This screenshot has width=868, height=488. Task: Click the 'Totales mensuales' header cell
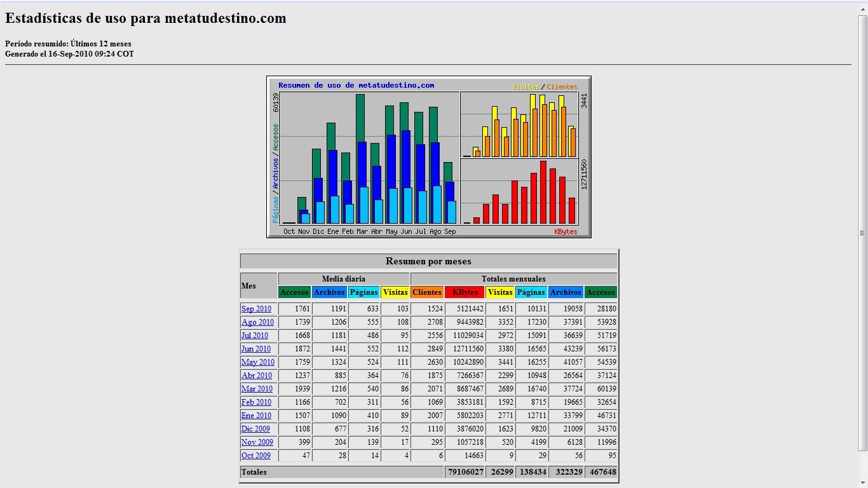click(513, 279)
